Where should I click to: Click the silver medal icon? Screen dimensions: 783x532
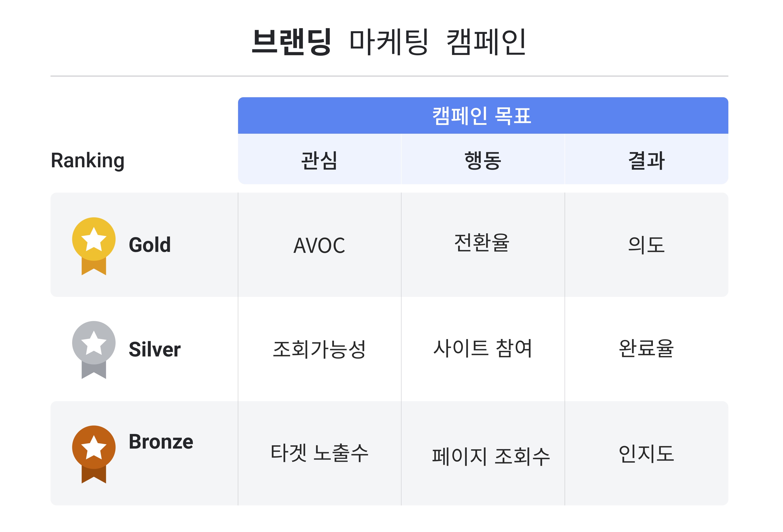point(94,350)
